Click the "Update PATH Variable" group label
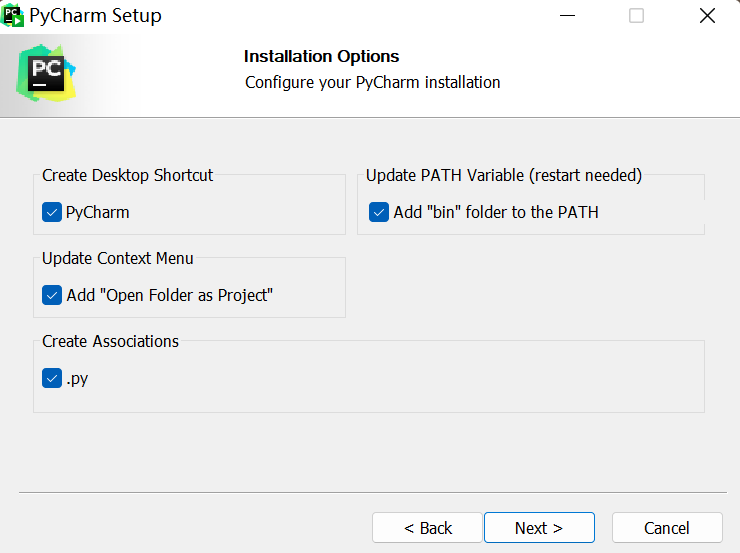Viewport: 740px width, 553px height. coord(503,175)
